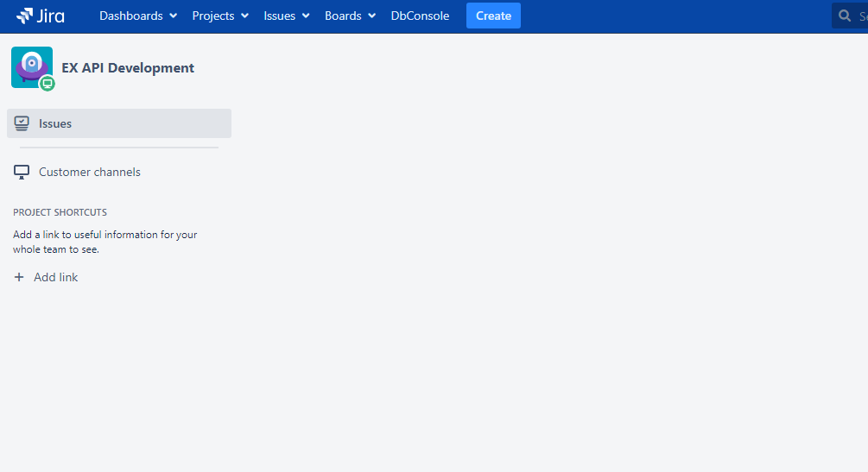Click the Issues sidebar queue icon
868x472 pixels.
click(22, 123)
